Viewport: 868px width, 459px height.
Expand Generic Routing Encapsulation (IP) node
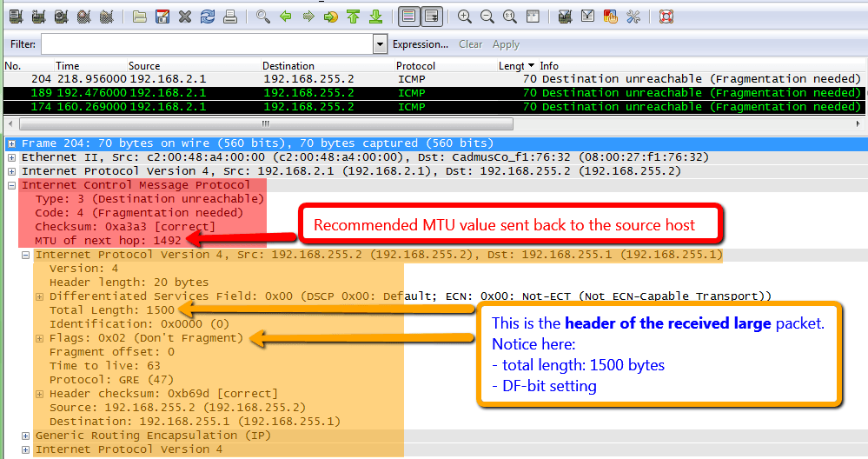pos(25,436)
